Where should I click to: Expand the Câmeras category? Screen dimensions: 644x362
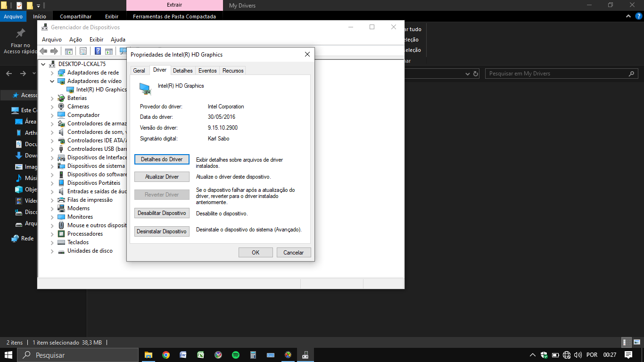click(52, 107)
